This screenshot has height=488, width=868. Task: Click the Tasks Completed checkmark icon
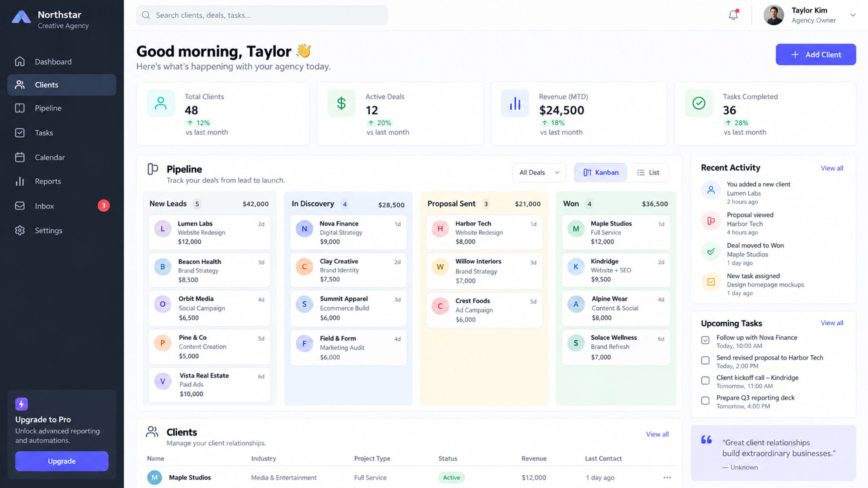pos(699,103)
